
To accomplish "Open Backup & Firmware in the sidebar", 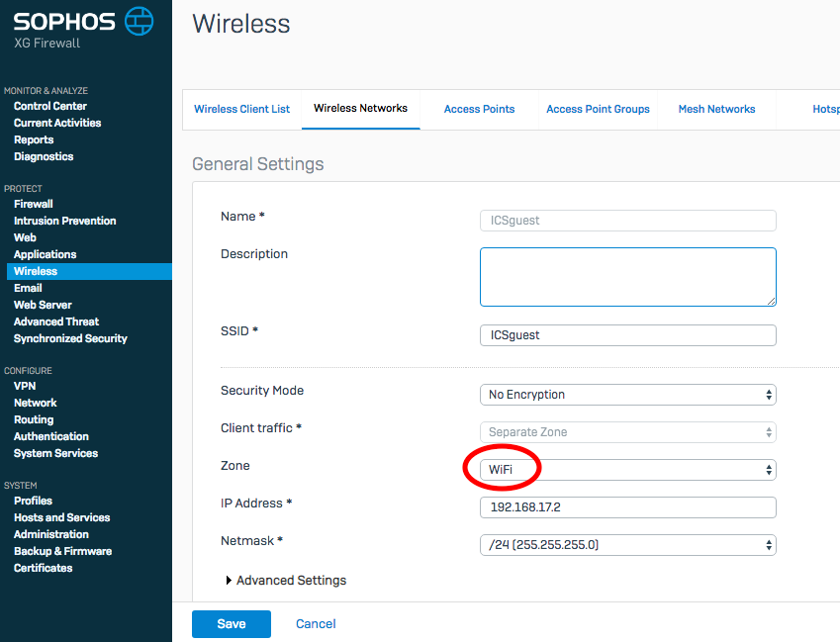I will (62, 551).
